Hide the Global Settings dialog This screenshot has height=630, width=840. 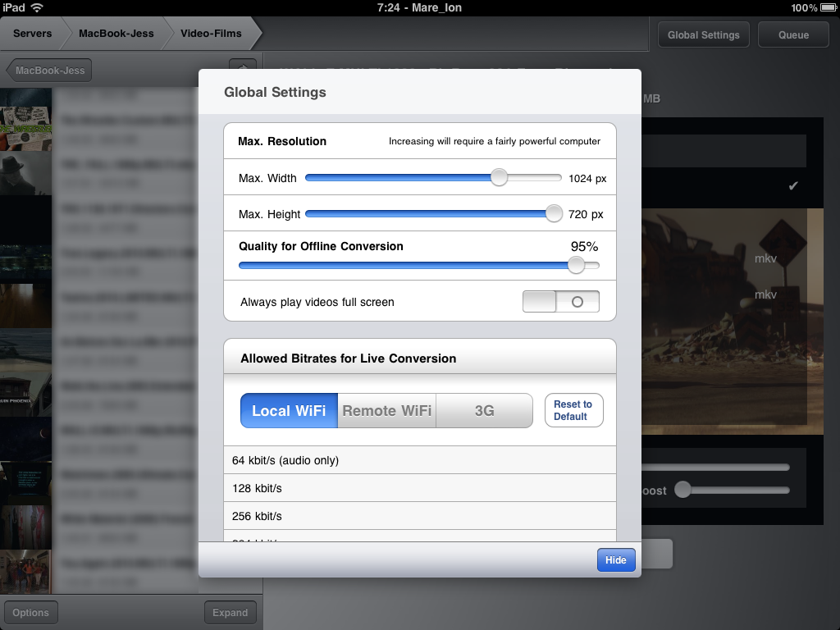point(616,559)
